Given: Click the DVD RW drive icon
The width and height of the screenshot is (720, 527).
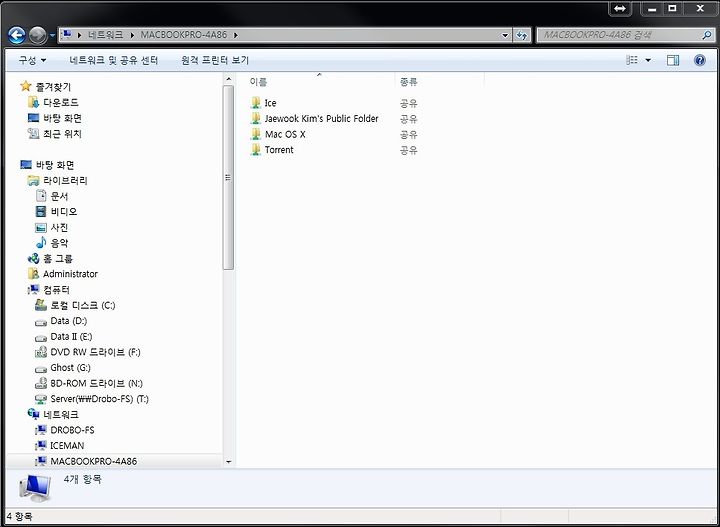Looking at the screenshot, I should [41, 352].
